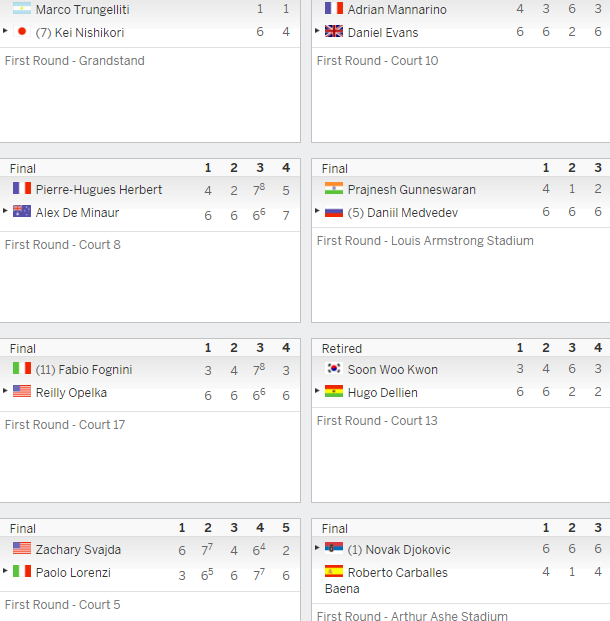Click the winner arrow beside Daniel Evans
This screenshot has height=621, width=610.
click(x=317, y=30)
